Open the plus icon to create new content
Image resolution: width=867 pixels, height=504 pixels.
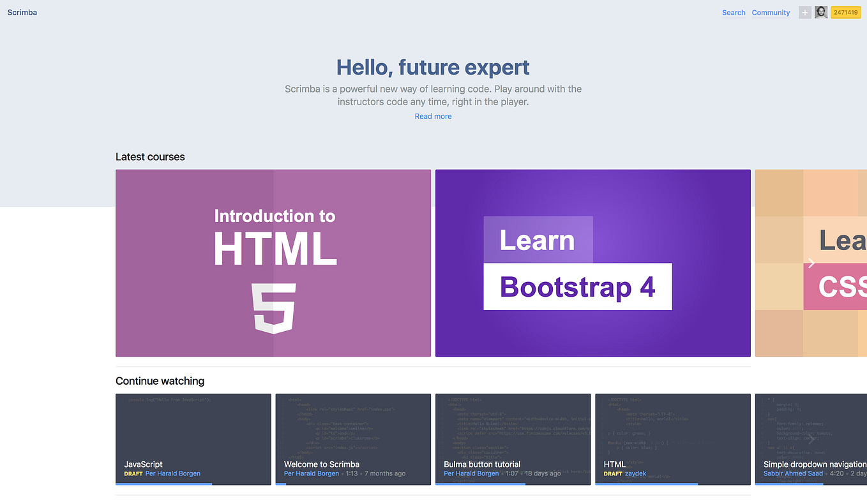804,12
